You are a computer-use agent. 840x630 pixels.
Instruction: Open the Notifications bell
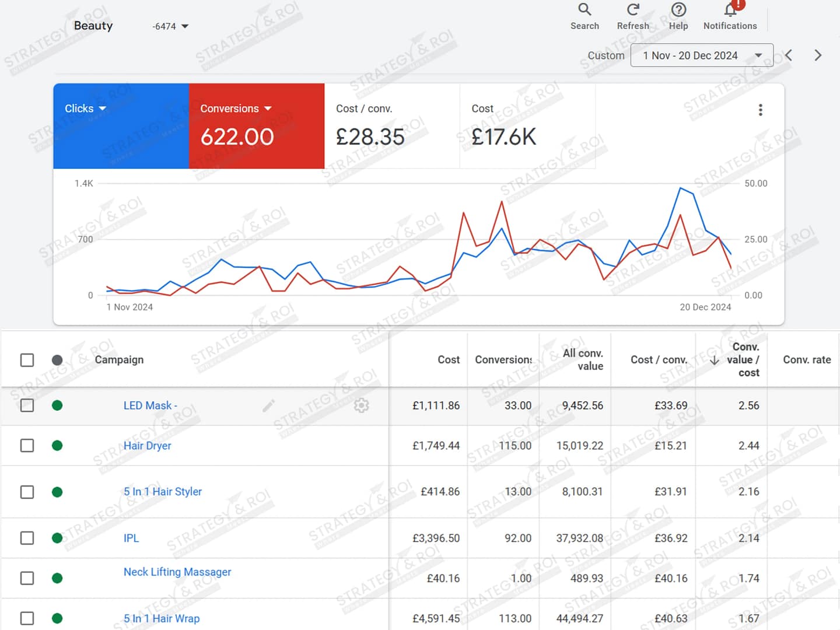(730, 10)
